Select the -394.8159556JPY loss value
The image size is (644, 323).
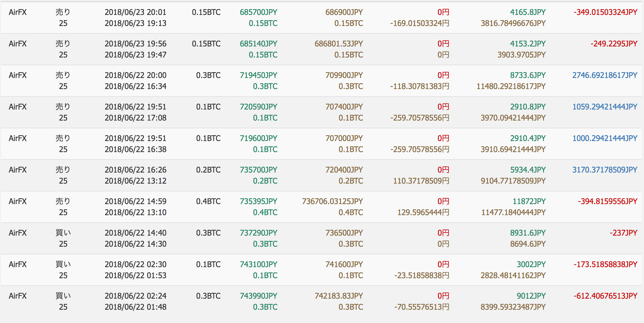pos(608,201)
